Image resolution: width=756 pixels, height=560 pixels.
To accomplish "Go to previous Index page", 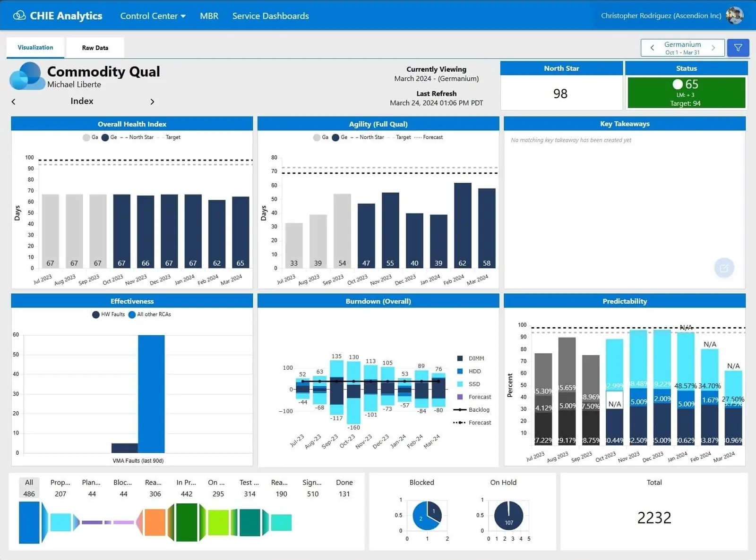I will coord(13,102).
